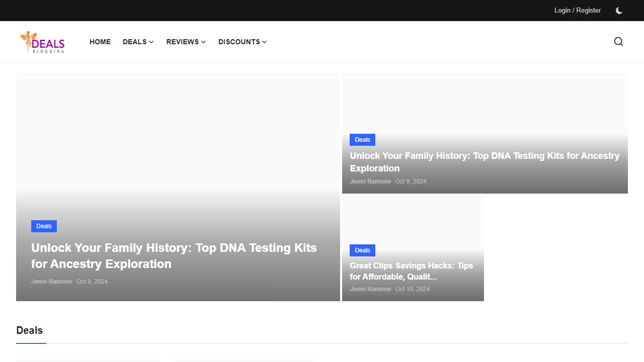Viewport: 644px width, 362px height.
Task: Click Jenni Ramone author on large article
Action: pyautogui.click(x=52, y=282)
